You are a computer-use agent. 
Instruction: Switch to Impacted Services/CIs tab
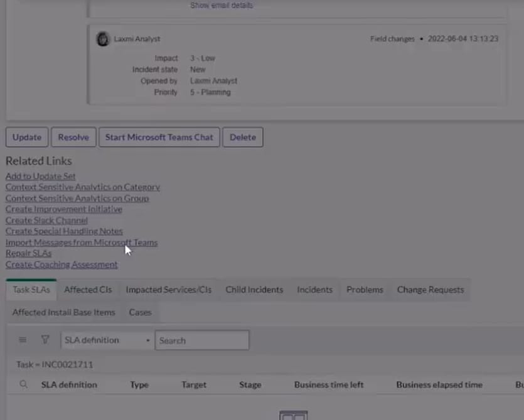pyautogui.click(x=169, y=290)
